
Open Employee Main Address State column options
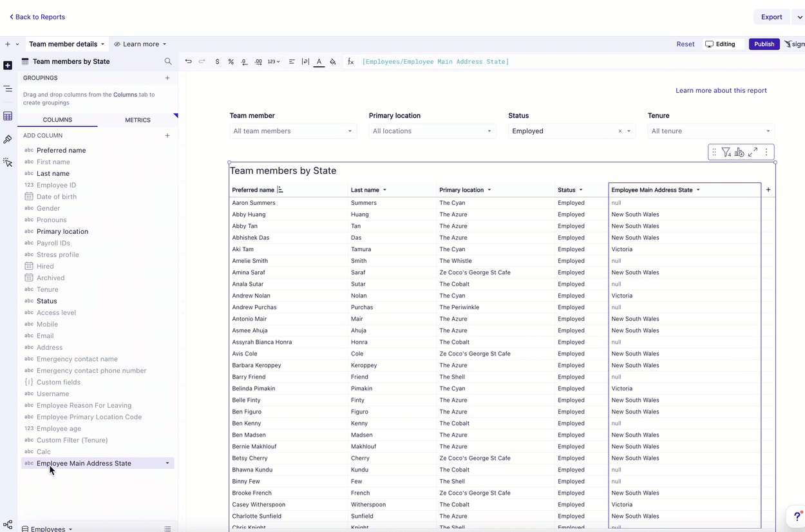coord(167,464)
